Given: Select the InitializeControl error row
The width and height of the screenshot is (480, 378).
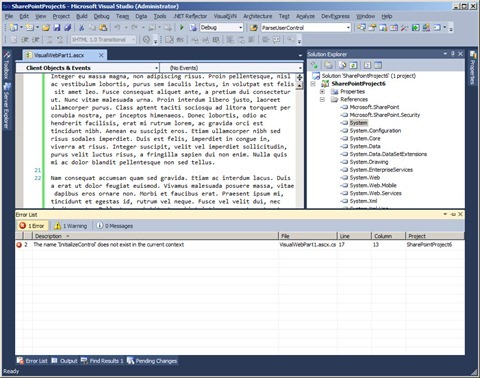Looking at the screenshot, I should click(x=240, y=244).
